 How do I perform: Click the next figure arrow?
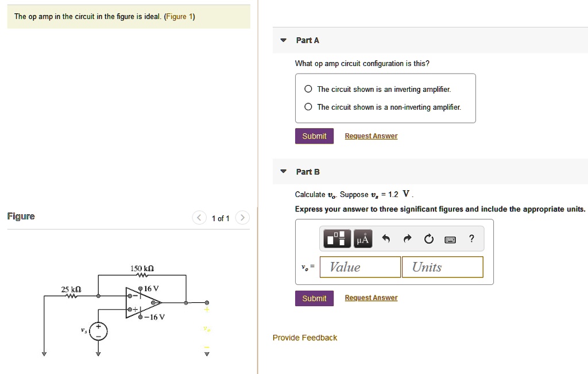coord(242,218)
